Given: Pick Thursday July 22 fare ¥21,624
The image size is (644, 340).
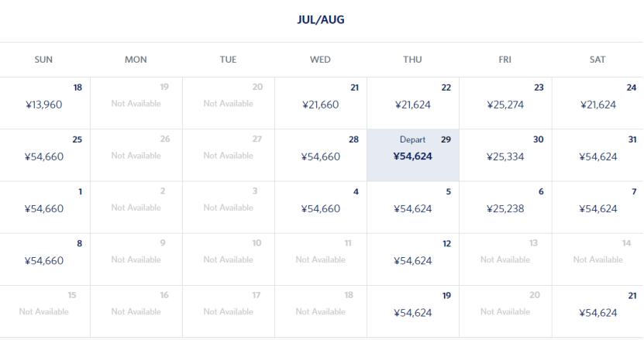Looking at the screenshot, I should (412, 104).
